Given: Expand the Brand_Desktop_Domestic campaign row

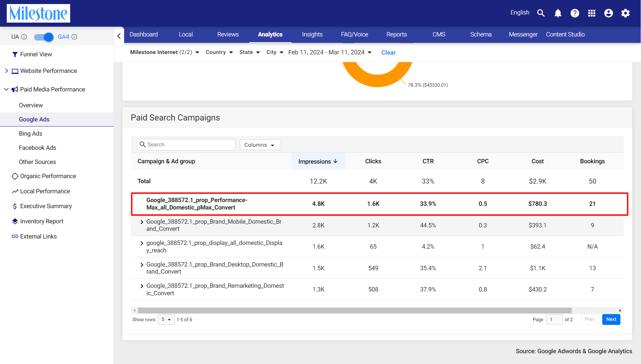Looking at the screenshot, I should [x=142, y=265].
